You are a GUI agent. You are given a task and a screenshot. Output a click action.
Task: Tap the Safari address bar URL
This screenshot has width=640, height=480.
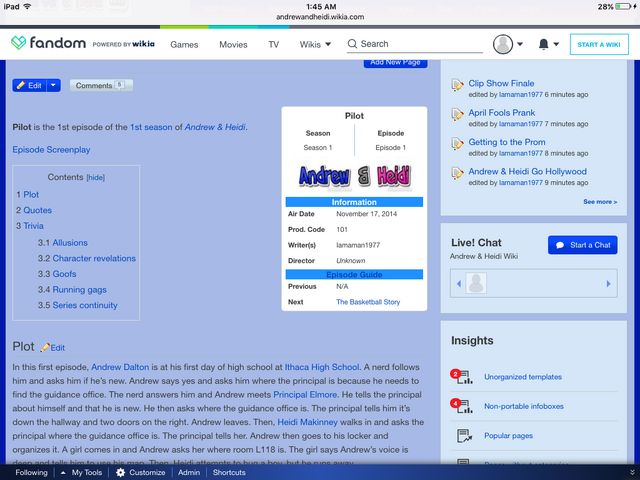point(320,17)
